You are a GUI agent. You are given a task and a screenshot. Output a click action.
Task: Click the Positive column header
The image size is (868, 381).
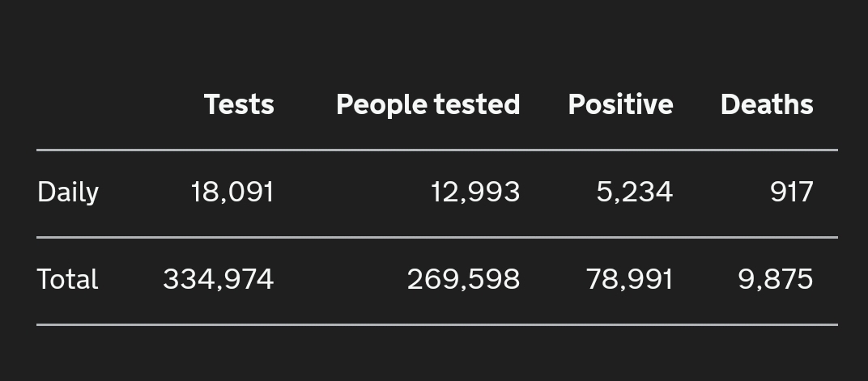[620, 104]
